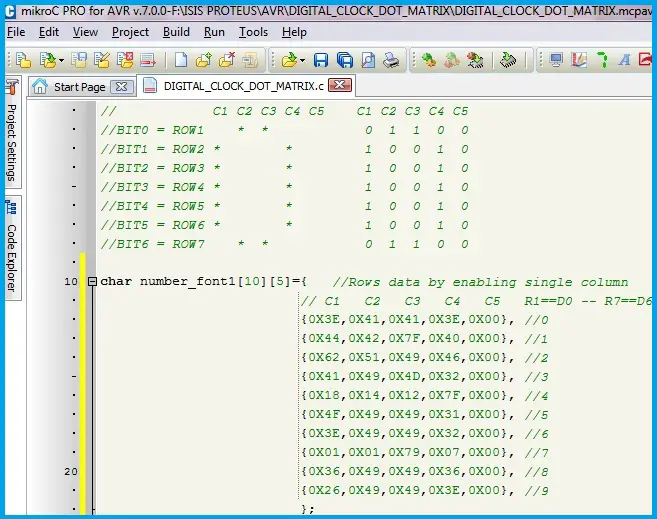Click the row '{0X41,0X49,0X4D,0X32,0X00}, //3'
This screenshot has height=519, width=657.
click(x=424, y=377)
